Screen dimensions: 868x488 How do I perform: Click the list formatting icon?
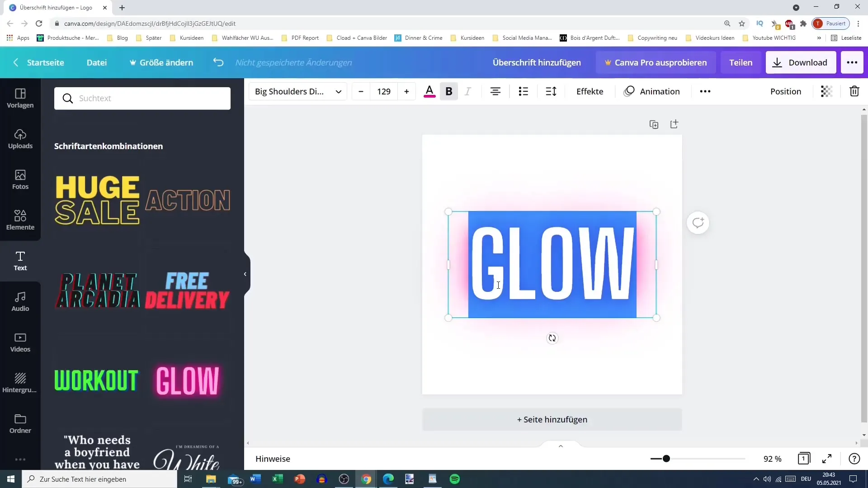[524, 91]
